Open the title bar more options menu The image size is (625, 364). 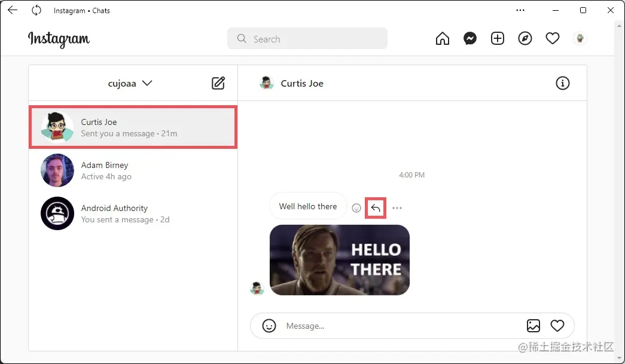pyautogui.click(x=520, y=10)
